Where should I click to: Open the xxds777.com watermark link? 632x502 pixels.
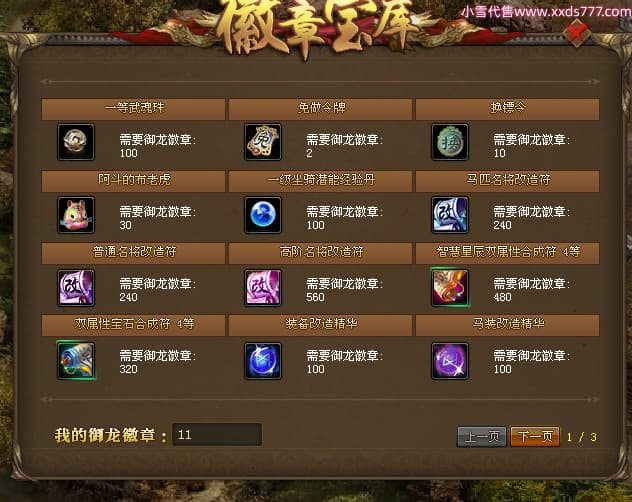click(x=546, y=11)
